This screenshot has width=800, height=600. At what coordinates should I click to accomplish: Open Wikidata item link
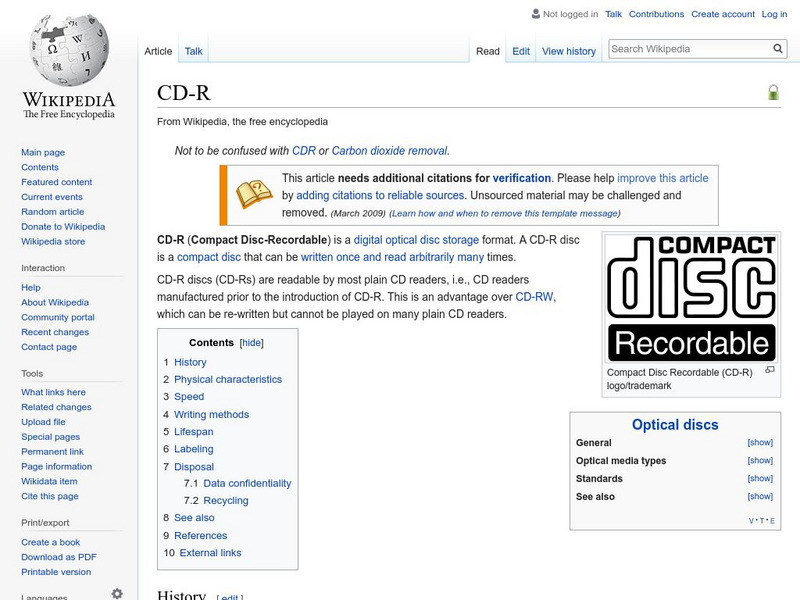coord(49,481)
